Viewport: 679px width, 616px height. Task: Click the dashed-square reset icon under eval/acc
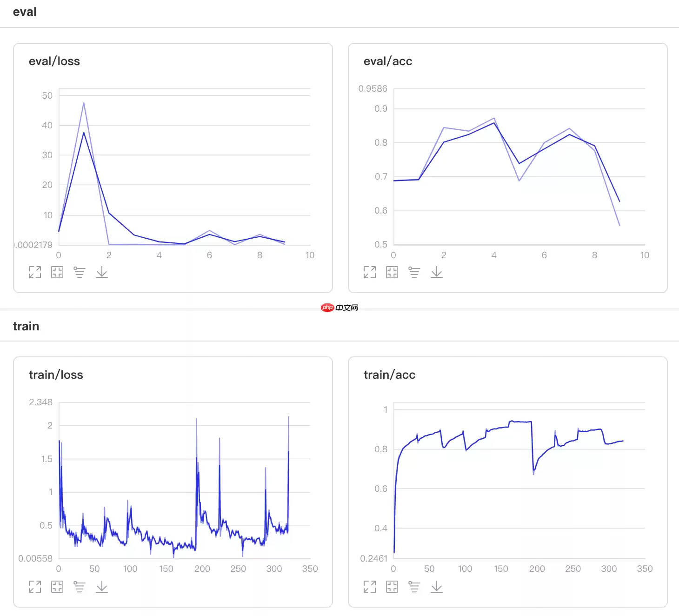click(392, 272)
